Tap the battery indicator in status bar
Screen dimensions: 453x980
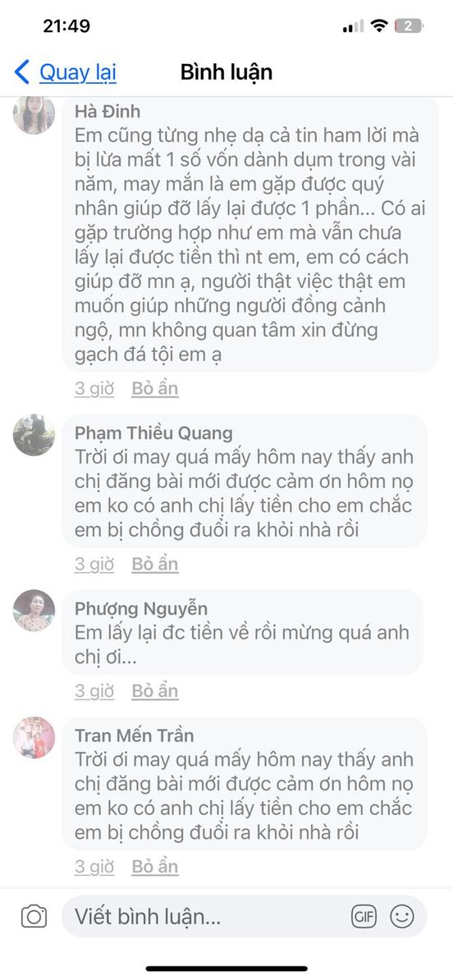click(x=410, y=25)
